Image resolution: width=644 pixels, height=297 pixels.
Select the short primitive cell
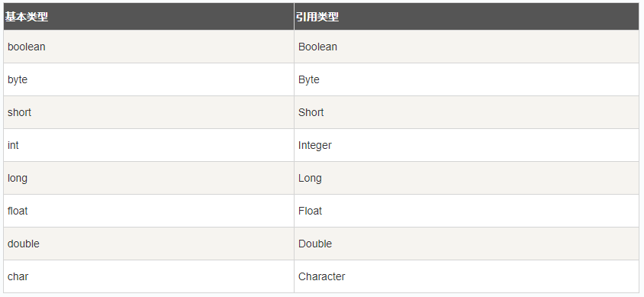(149, 112)
